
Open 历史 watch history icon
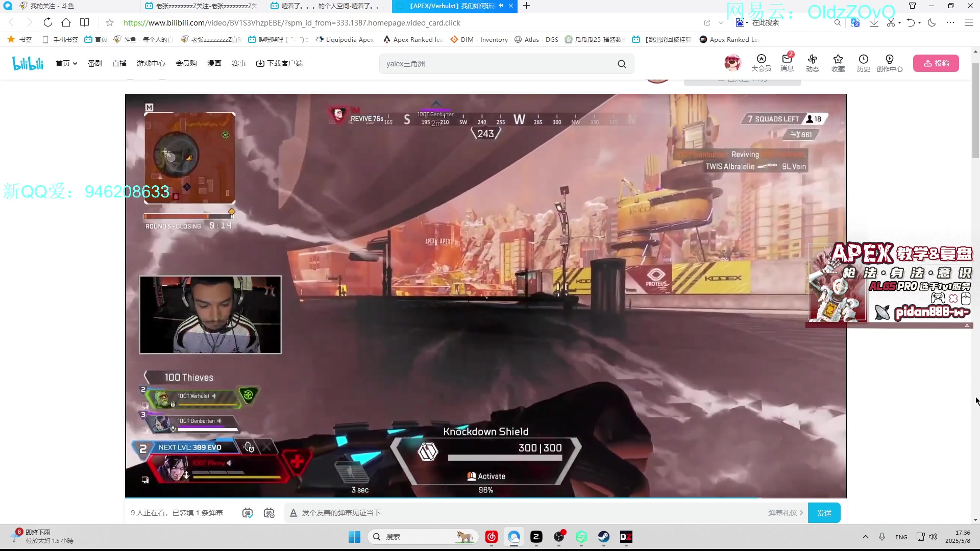coord(863,63)
